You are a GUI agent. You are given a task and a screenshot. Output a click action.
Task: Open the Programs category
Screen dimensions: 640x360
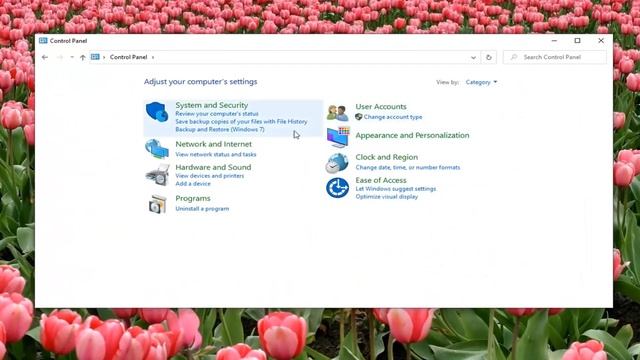(x=193, y=198)
